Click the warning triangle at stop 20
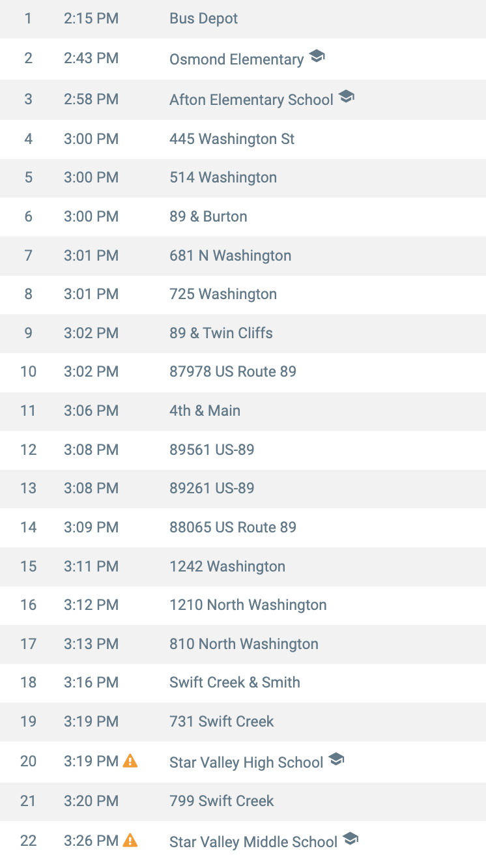Screen dimensions: 486x868 [x=130, y=760]
